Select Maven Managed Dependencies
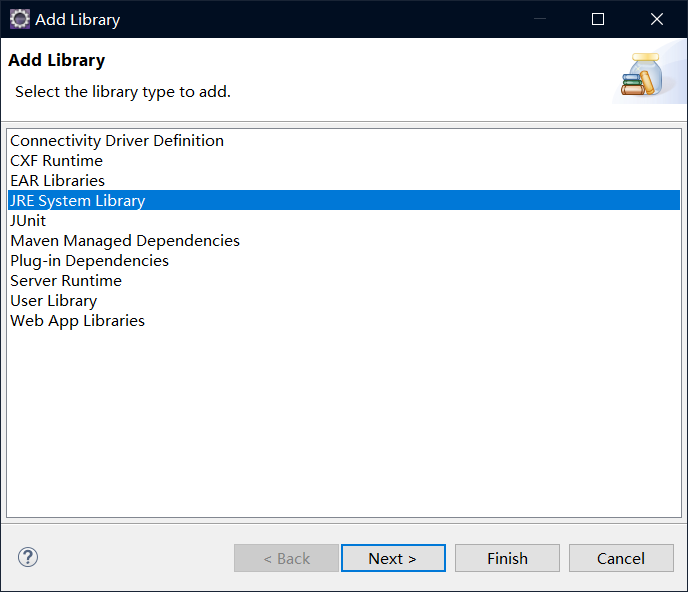 click(125, 241)
